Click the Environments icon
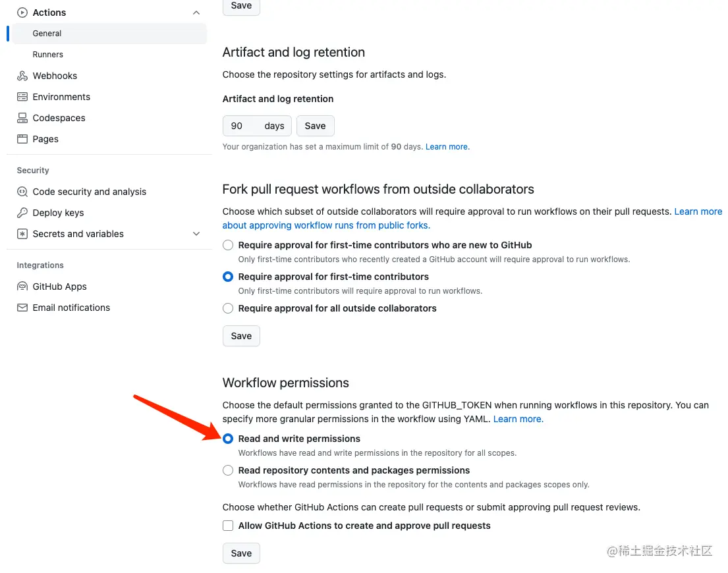This screenshot has height=573, width=728. (x=22, y=97)
